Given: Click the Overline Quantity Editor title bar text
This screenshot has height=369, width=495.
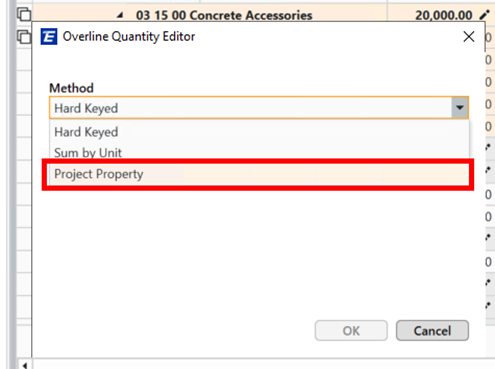Looking at the screenshot, I should click(x=129, y=37).
